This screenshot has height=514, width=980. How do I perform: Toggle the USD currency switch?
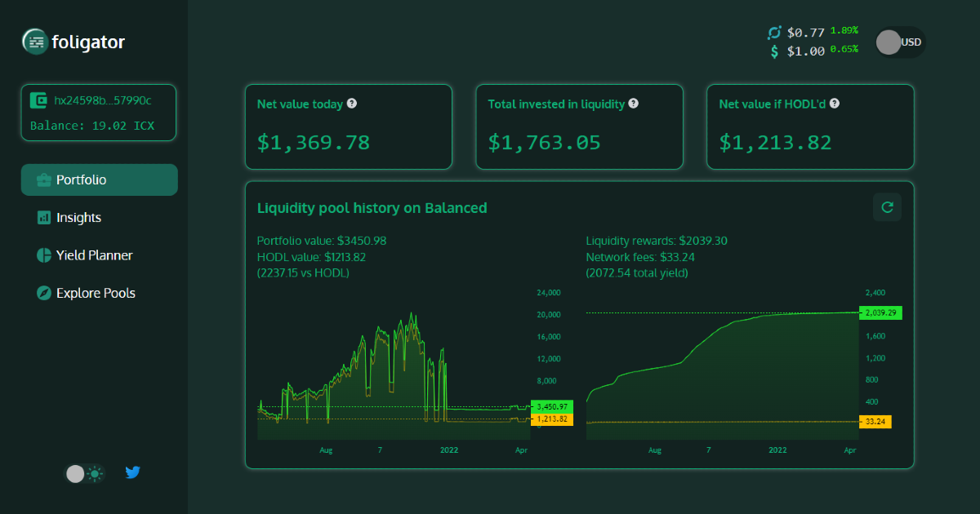click(900, 42)
